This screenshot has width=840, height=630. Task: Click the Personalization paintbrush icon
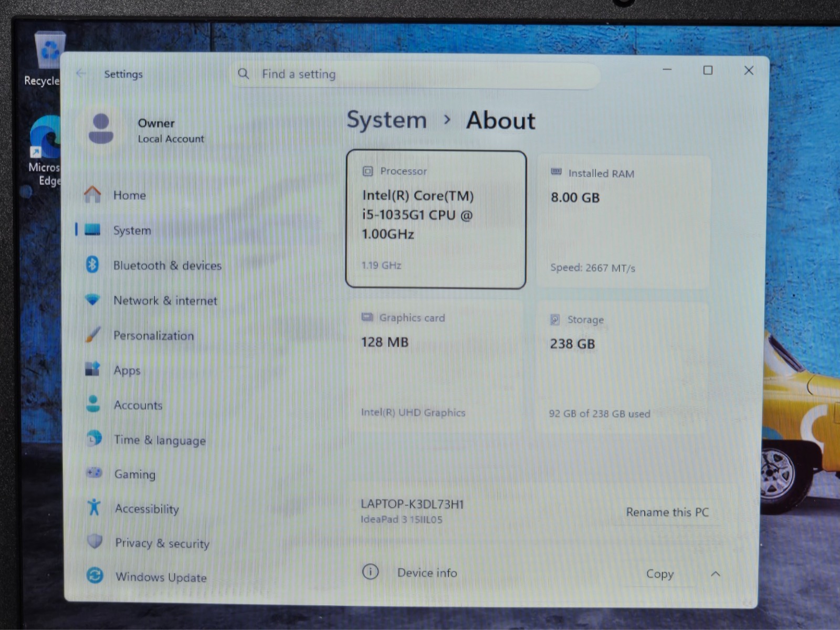[93, 334]
